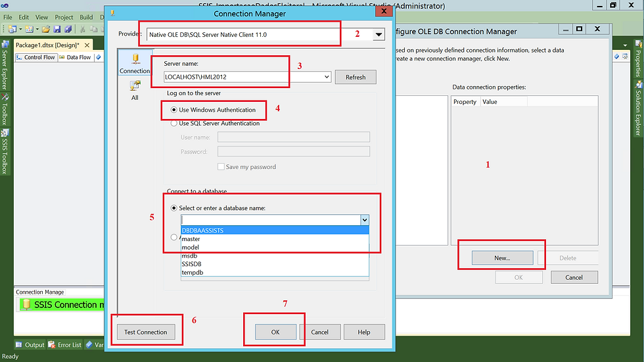
Task: Click the Property column header
Action: click(x=465, y=102)
